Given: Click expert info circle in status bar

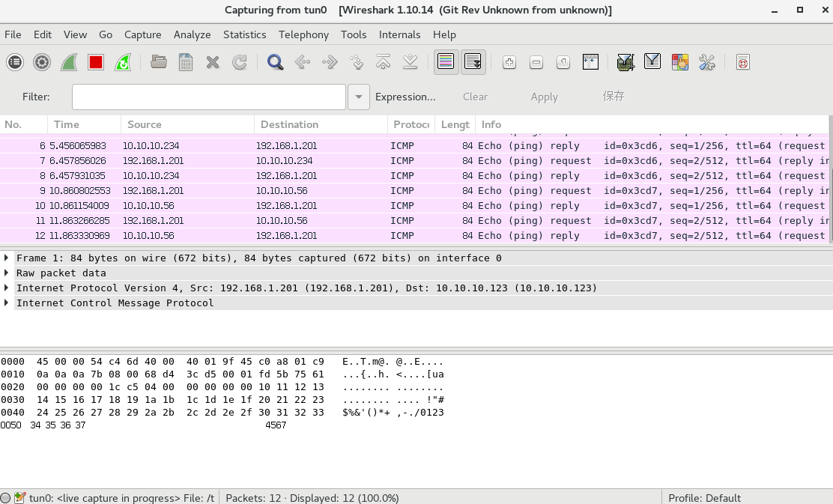Looking at the screenshot, I should (5, 498).
